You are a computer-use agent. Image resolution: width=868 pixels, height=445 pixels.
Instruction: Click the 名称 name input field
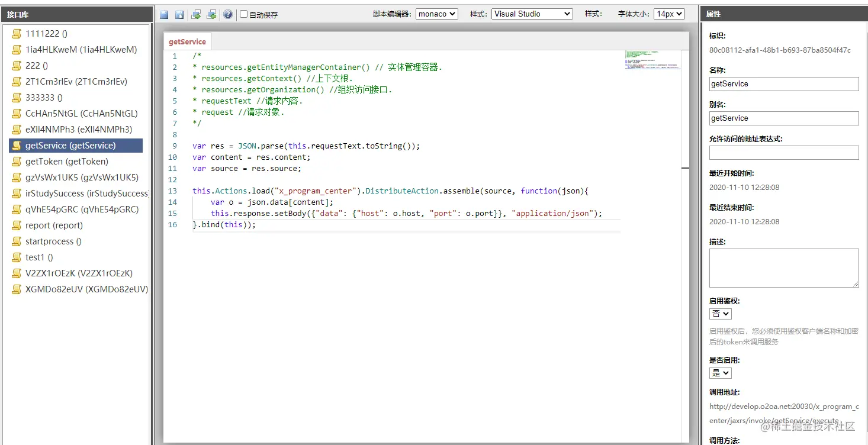(x=784, y=84)
